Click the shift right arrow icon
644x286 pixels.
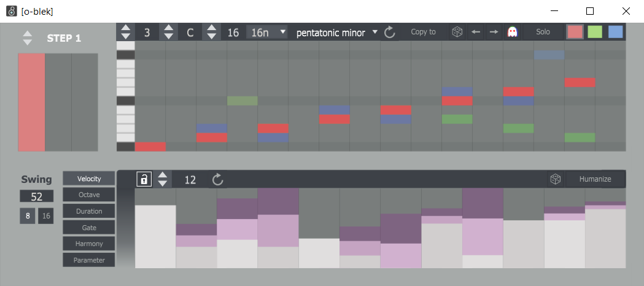pyautogui.click(x=494, y=32)
